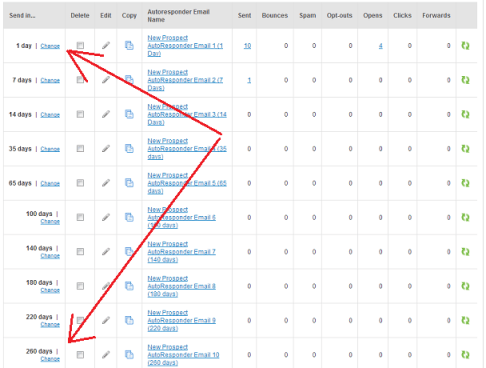Image resolution: width=486 pixels, height=368 pixels.
Task: Open New Prospect AutoResponder Email 6 link
Action: (x=181, y=217)
